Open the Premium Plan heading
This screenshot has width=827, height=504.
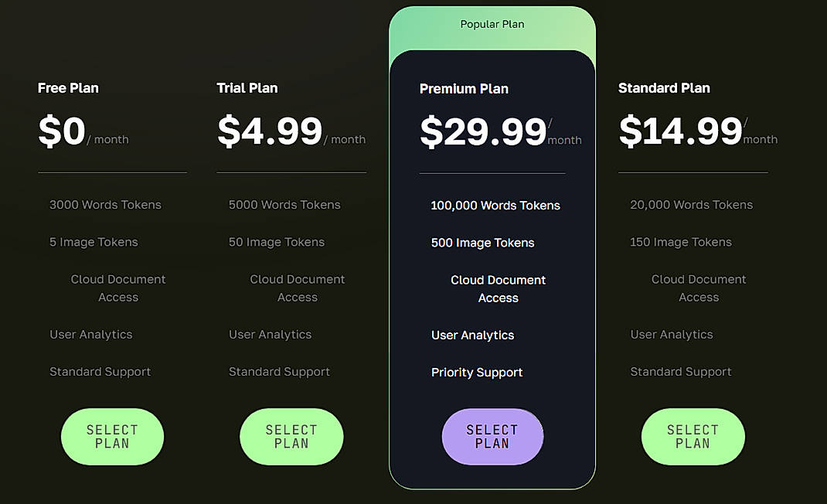point(464,89)
